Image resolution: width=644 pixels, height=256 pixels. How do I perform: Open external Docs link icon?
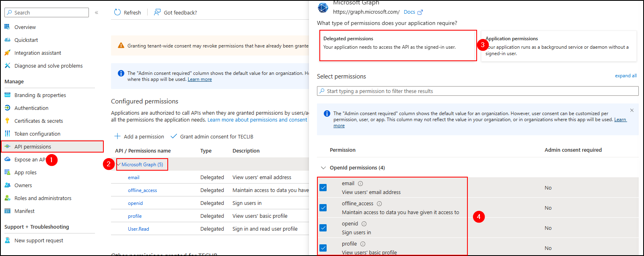pos(420,12)
